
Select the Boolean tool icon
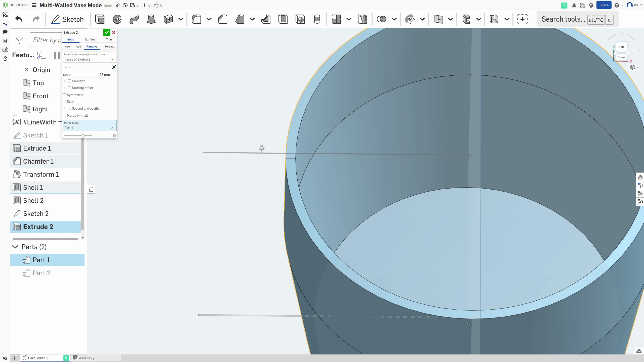tap(381, 19)
